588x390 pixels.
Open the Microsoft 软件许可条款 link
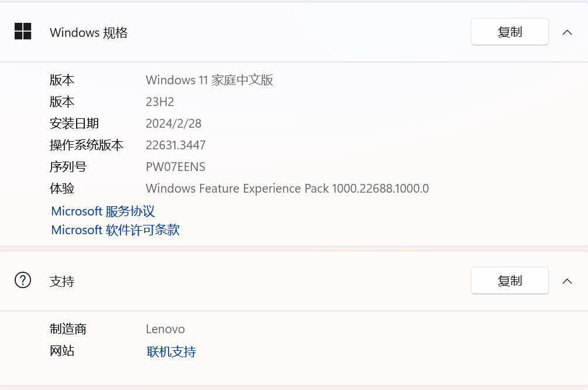115,230
